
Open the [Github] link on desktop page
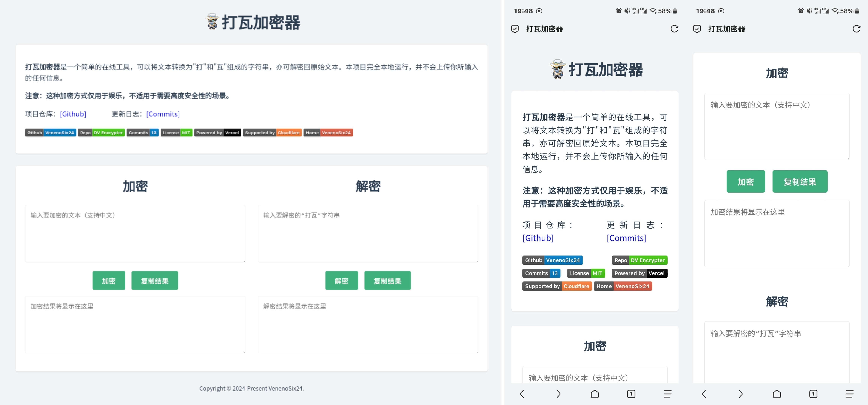click(x=73, y=114)
